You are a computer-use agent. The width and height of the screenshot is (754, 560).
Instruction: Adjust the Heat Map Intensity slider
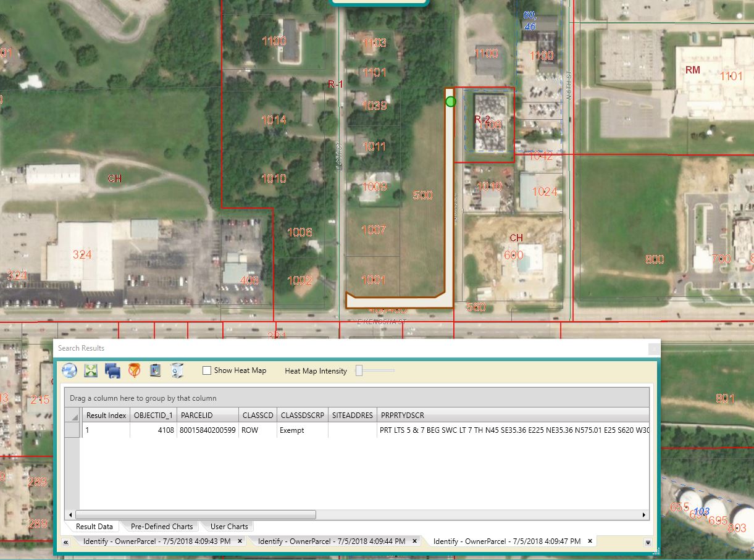tap(359, 370)
